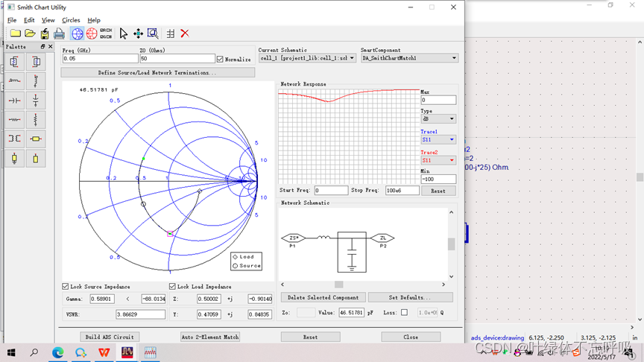The height and width of the screenshot is (362, 644).
Task: Click Build ADS Circuit button
Action: (110, 337)
